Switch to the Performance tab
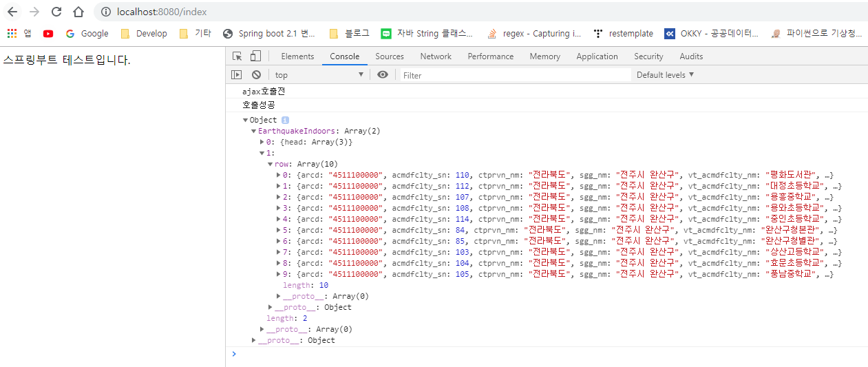This screenshot has height=367, width=868. coord(491,56)
